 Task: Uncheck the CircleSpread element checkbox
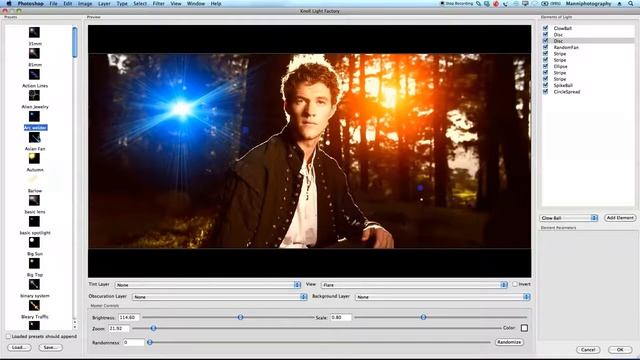(x=545, y=92)
